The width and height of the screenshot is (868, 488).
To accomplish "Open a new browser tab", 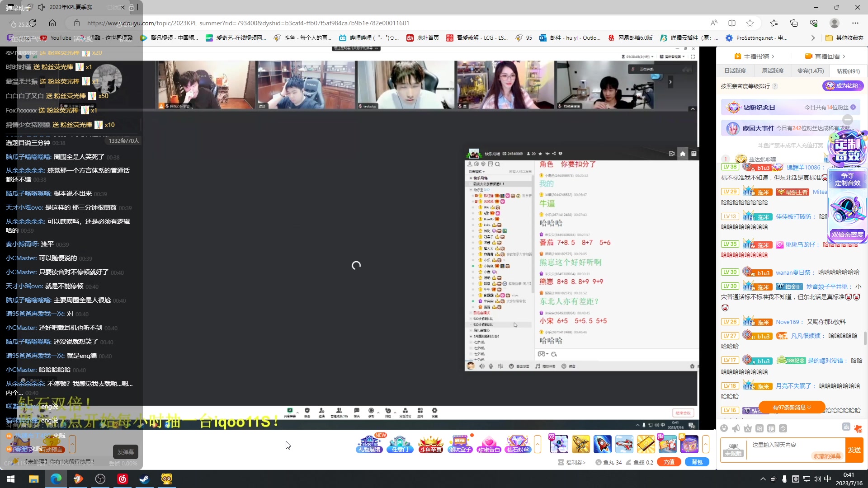I will tap(138, 7).
